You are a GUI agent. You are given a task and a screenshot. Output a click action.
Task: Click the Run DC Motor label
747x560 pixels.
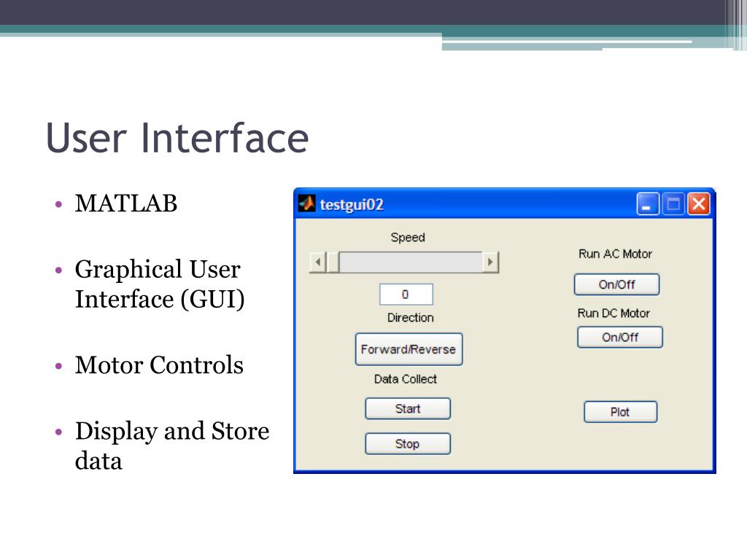click(614, 314)
